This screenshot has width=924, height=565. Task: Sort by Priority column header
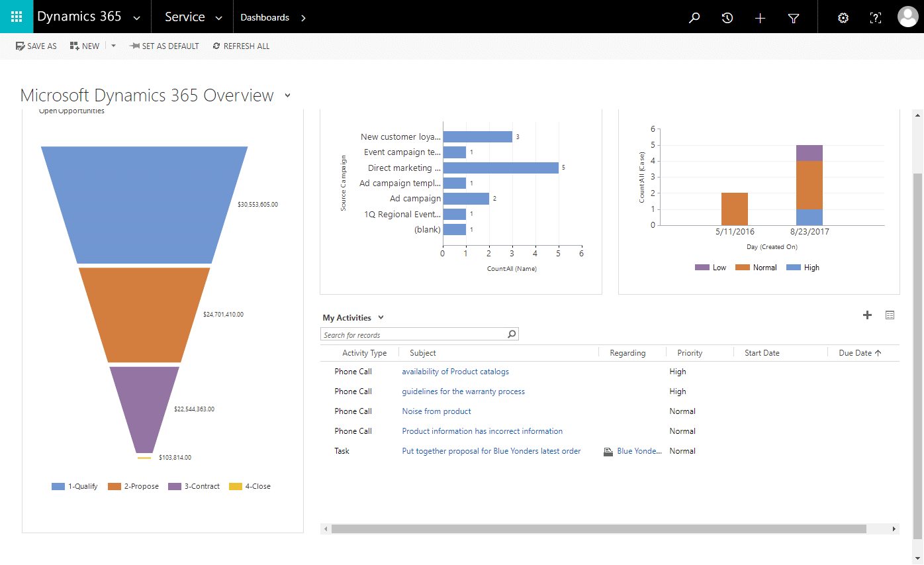(690, 353)
